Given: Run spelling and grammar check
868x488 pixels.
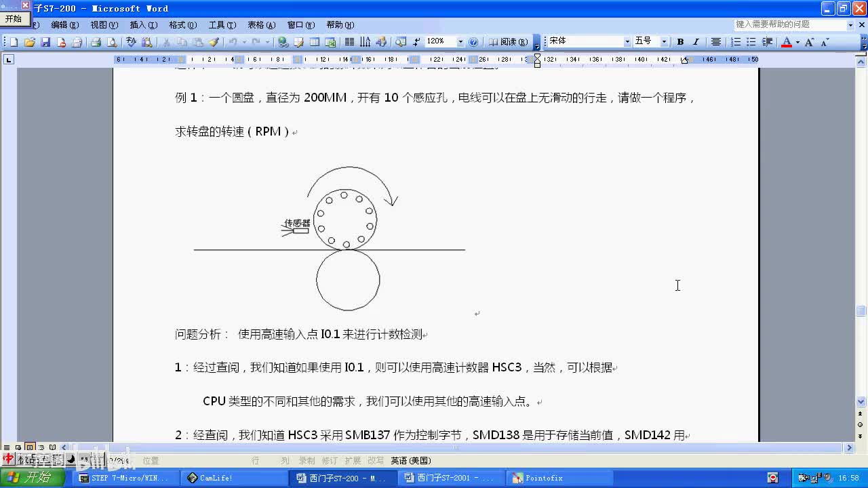Looking at the screenshot, I should point(132,42).
